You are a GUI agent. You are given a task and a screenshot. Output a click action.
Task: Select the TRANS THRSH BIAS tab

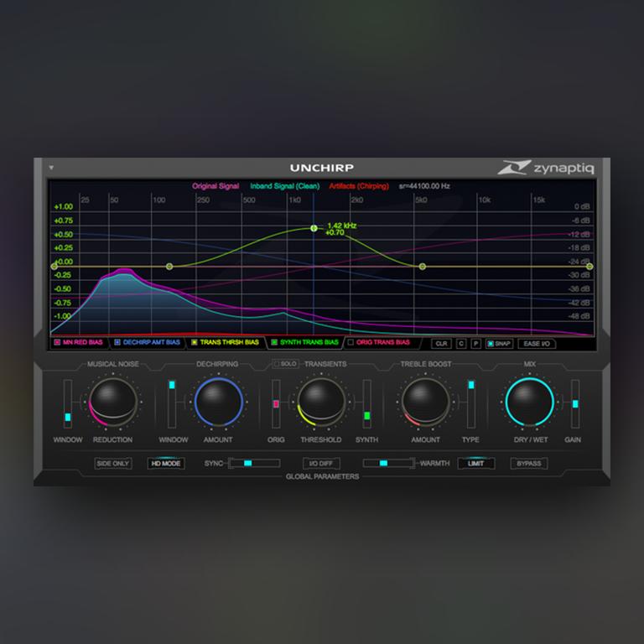[226, 342]
